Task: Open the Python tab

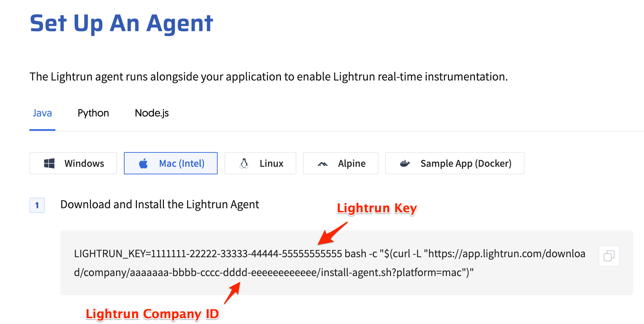Action: pyautogui.click(x=93, y=113)
